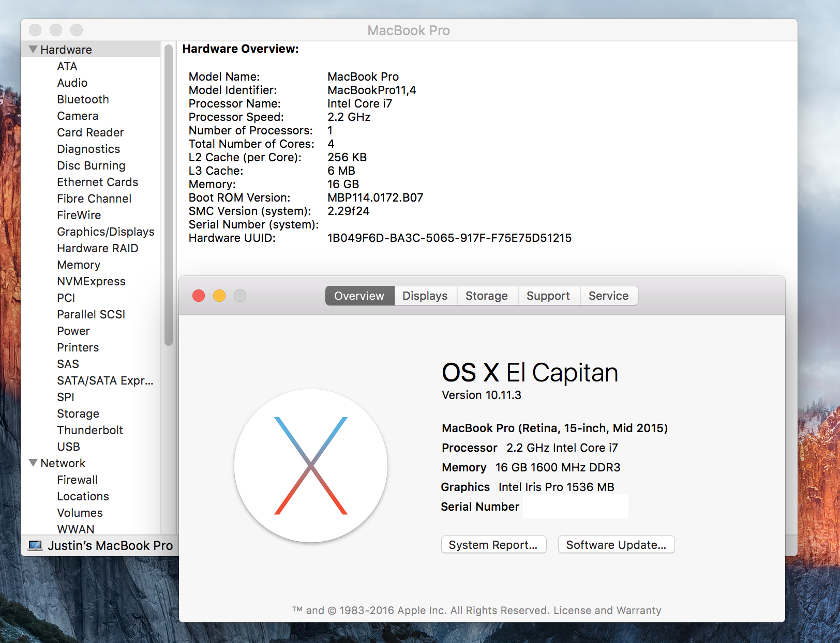Click the sidebar vertical scrollbar
This screenshot has width=840, height=643.
pyautogui.click(x=169, y=195)
